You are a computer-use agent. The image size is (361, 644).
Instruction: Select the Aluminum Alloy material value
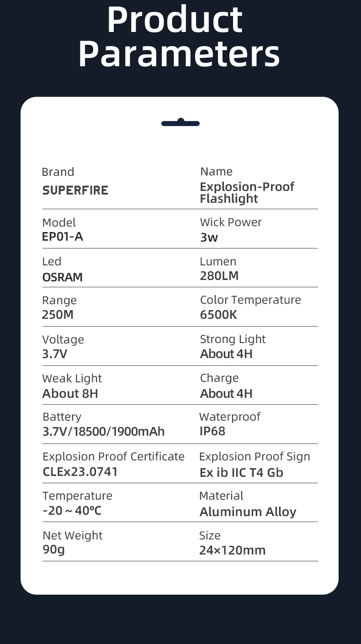point(248,512)
